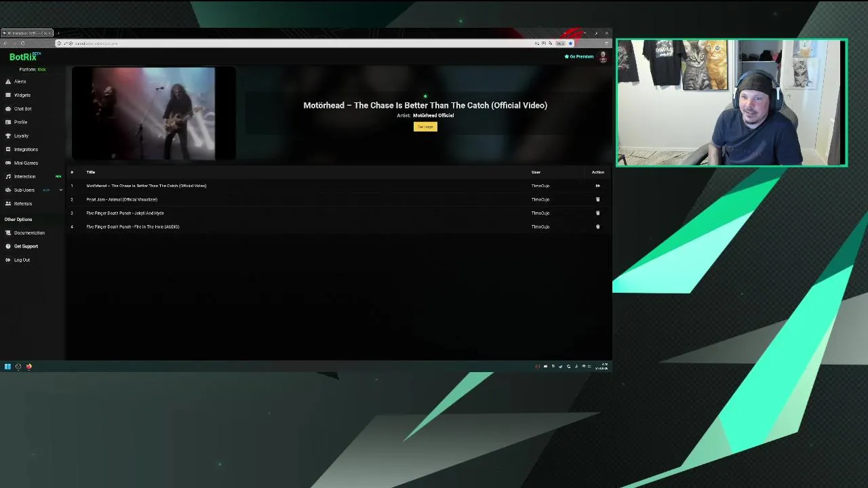The image size is (868, 488).
Task: Select Pearl Jam - Animal (Official Visualizer) row
Action: click(x=339, y=199)
